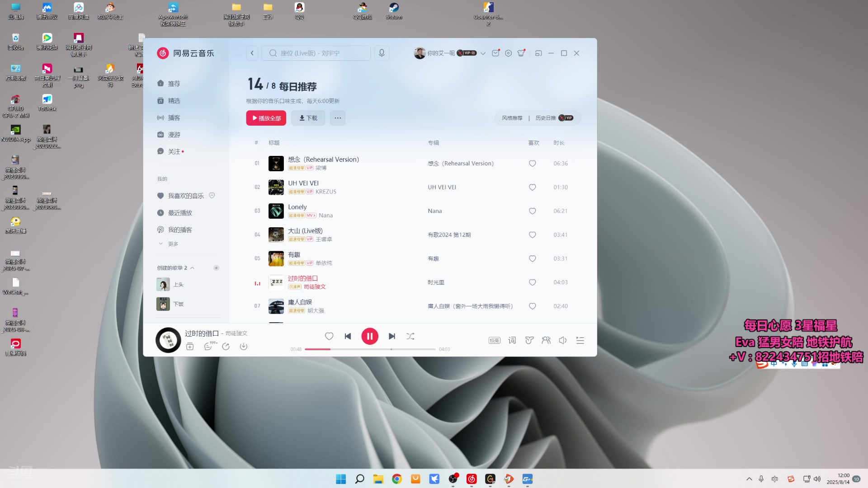Open the skin theme t-shirt icon
This screenshot has height=488, width=868.
(521, 53)
